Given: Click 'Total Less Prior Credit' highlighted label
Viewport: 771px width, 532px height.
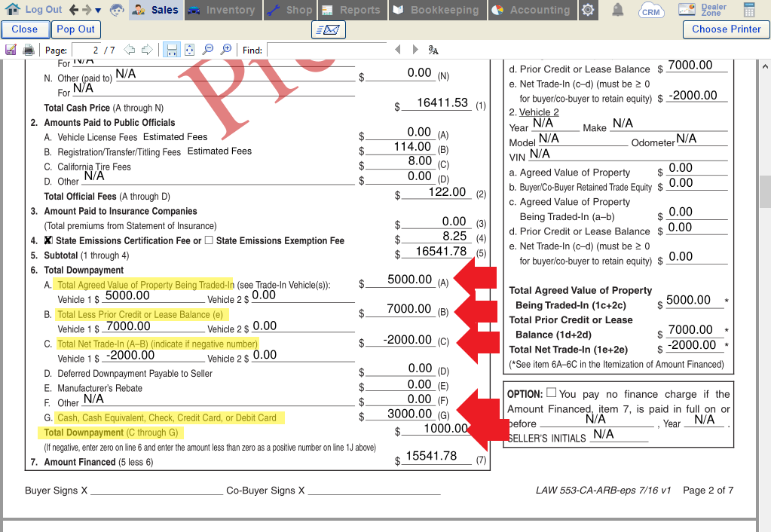Looking at the screenshot, I should pos(142,314).
